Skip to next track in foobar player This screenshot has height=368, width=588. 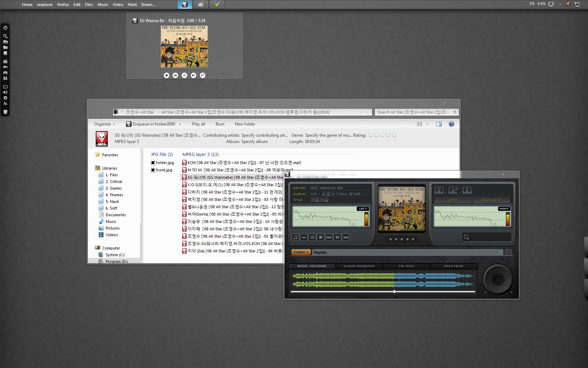point(346,237)
